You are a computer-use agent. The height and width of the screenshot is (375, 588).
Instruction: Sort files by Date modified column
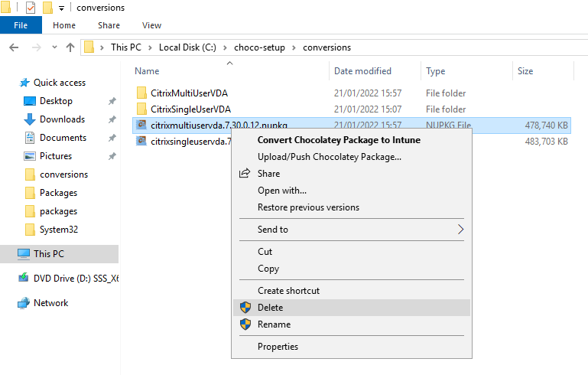click(x=362, y=71)
